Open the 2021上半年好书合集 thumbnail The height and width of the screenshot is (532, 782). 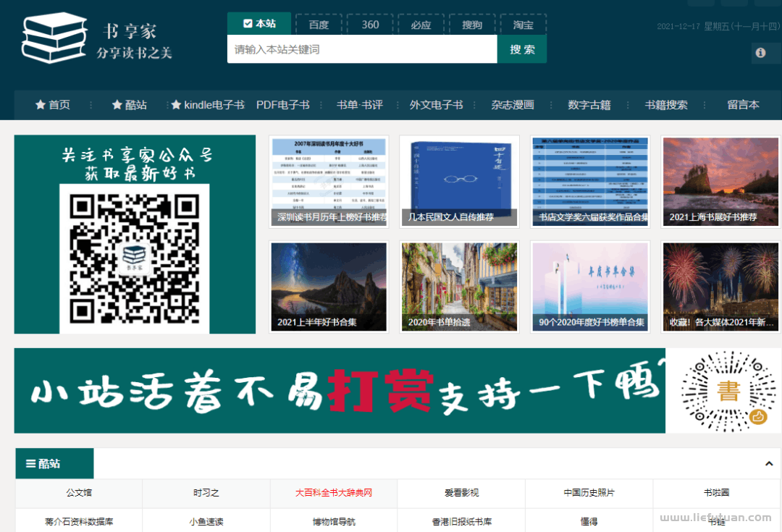tap(328, 286)
